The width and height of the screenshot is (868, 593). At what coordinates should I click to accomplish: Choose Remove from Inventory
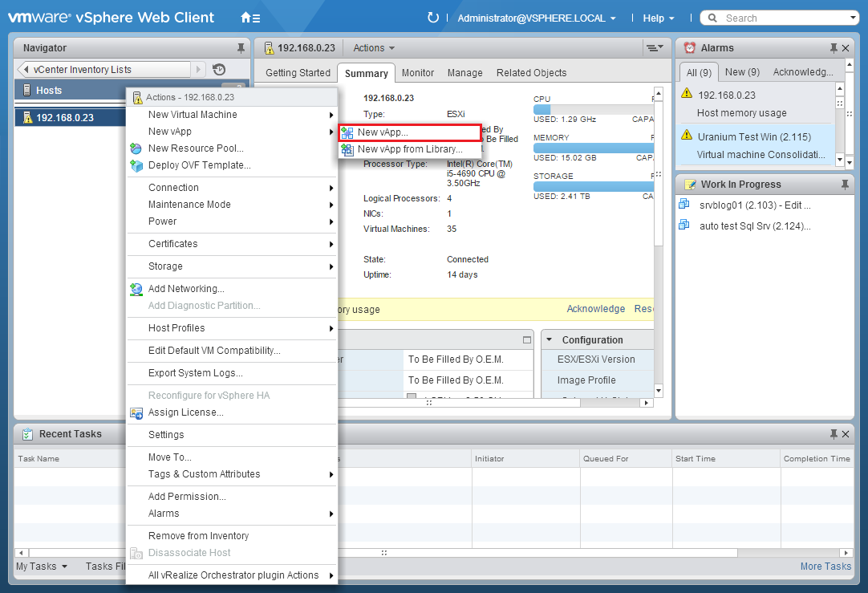(232, 536)
